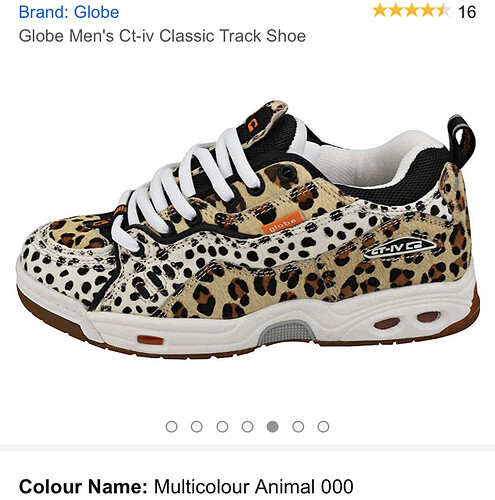Open the star rating reviews
Viewport: 495px width, 500px height.
point(411,11)
